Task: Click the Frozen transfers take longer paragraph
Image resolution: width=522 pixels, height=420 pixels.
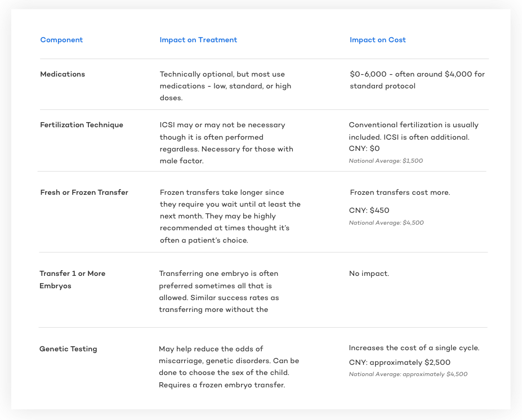Action: (x=230, y=216)
